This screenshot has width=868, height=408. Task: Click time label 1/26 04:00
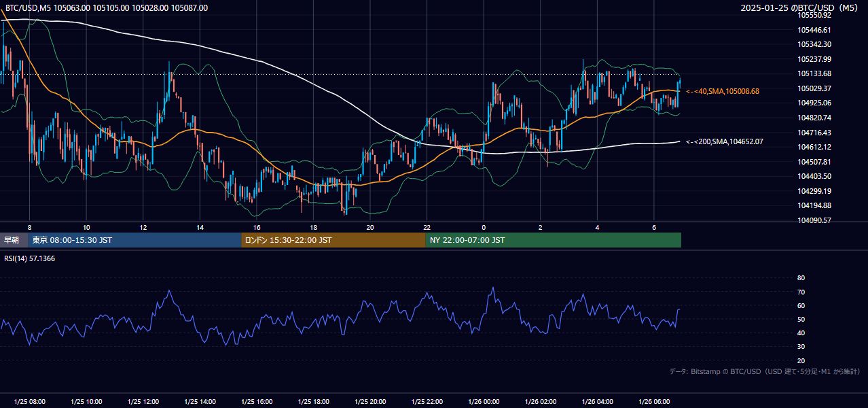tap(598, 402)
